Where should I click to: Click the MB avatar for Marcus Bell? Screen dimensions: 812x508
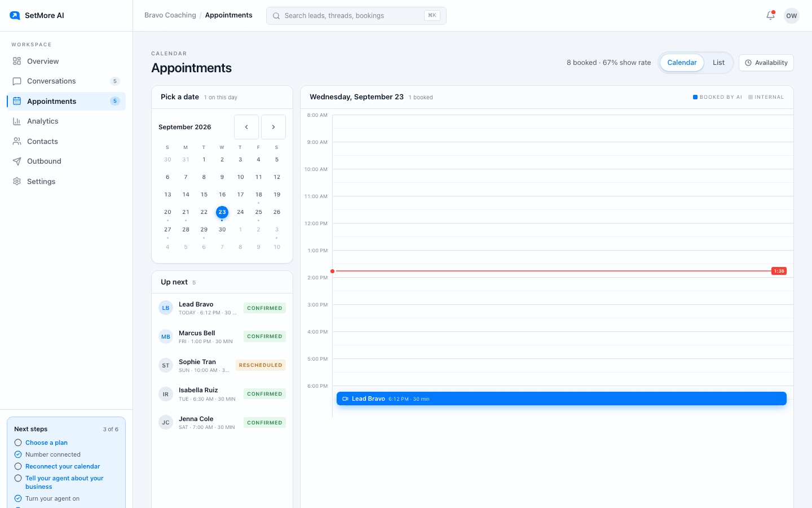[x=166, y=336]
